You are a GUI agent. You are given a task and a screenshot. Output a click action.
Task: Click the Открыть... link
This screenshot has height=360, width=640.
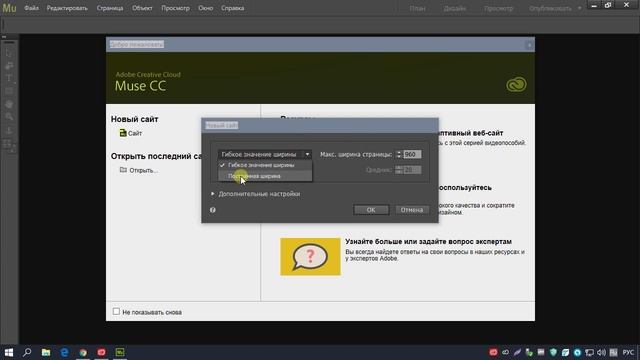pos(143,170)
